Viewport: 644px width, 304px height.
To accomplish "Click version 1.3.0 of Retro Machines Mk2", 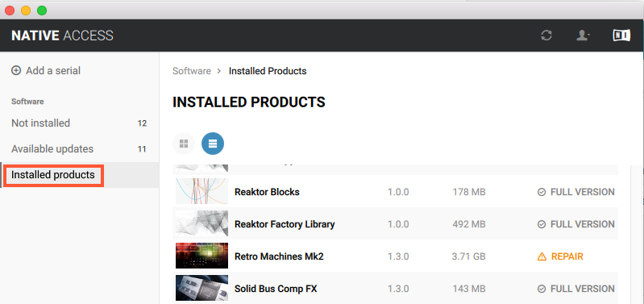I will [x=398, y=256].
